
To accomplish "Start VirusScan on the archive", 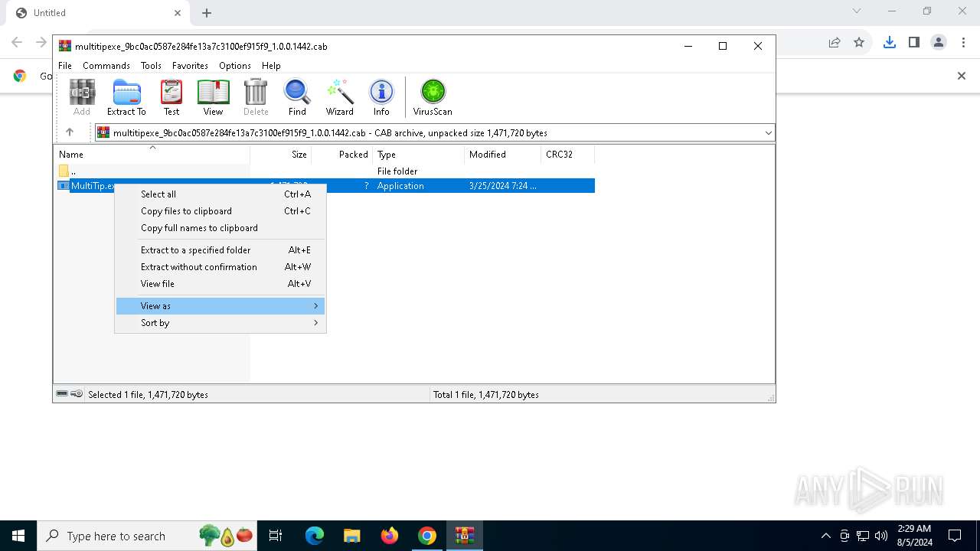I will (x=433, y=97).
